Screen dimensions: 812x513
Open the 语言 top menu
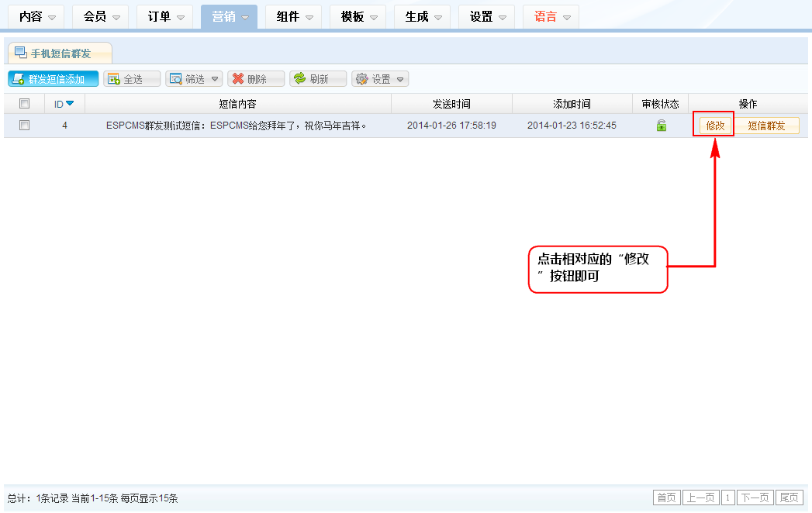click(x=551, y=16)
